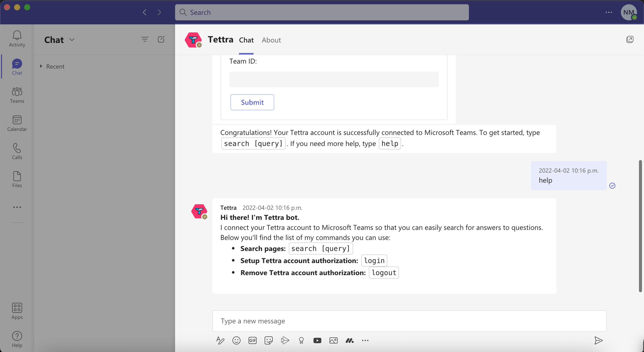Viewport: 644px width, 352px height.
Task: Open the Calls section
Action: [17, 151]
